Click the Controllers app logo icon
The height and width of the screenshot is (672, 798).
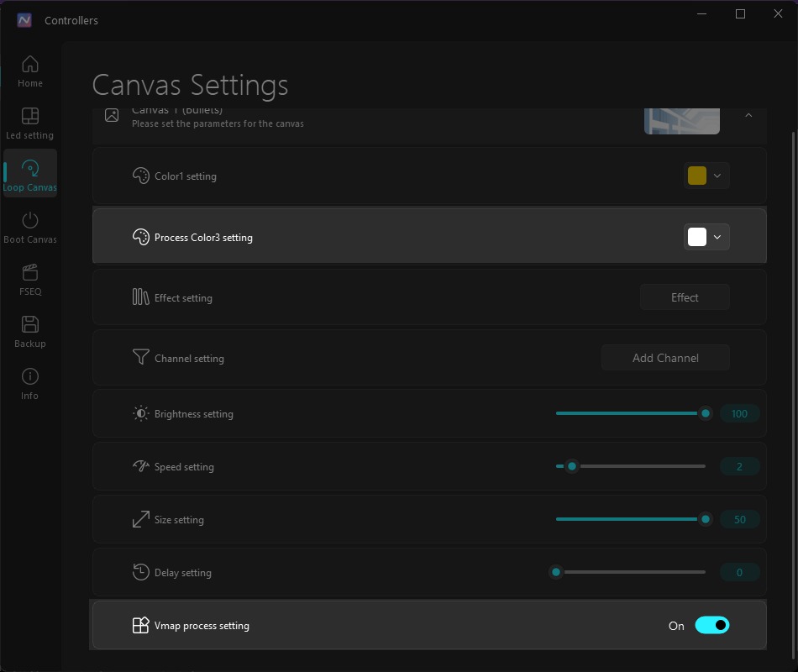24,20
